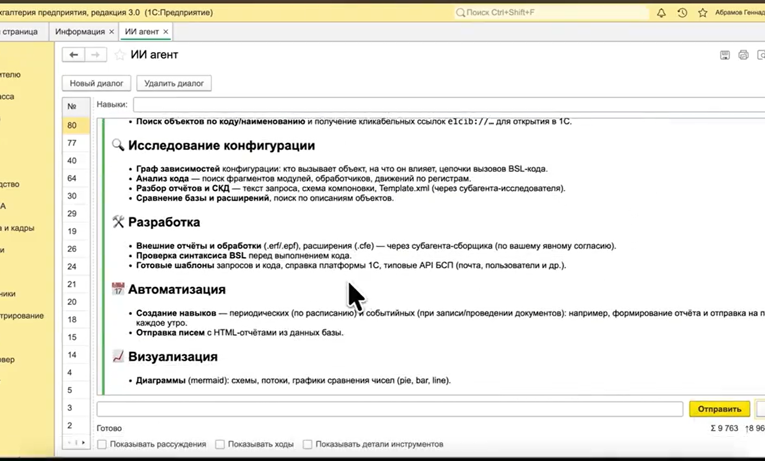
Task: Enable Показывать рассуждения checkbox
Action: 102,444
